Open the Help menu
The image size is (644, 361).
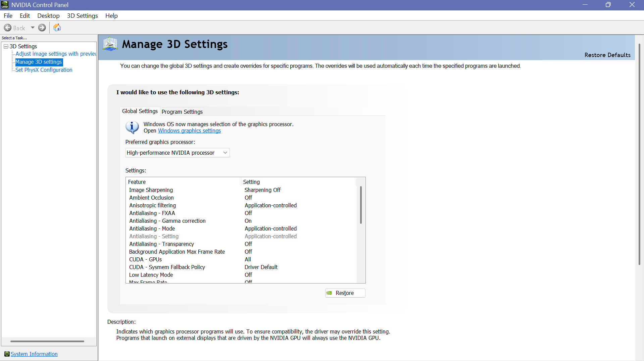pyautogui.click(x=111, y=16)
